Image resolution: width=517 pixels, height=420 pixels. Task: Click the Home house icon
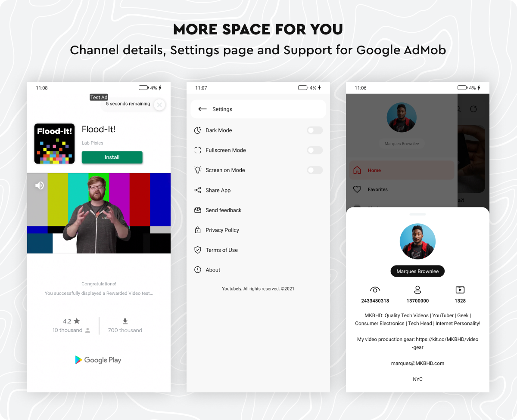pos(357,170)
